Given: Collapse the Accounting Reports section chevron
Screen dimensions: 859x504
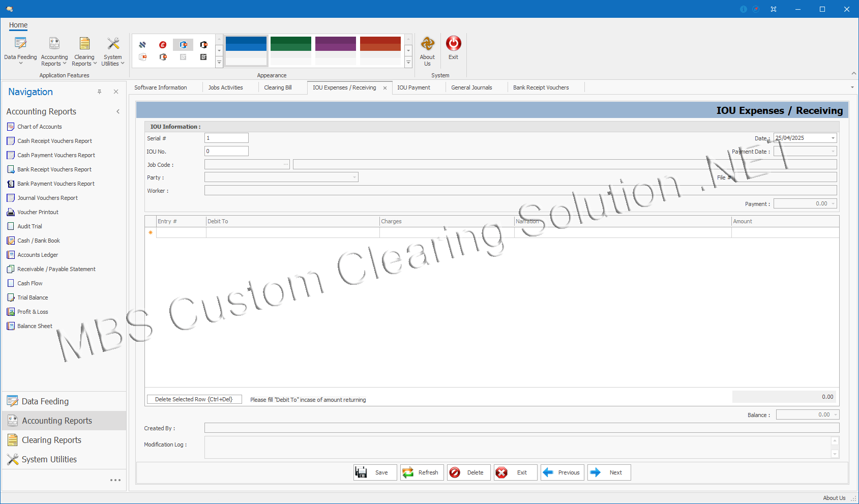Looking at the screenshot, I should 118,111.
